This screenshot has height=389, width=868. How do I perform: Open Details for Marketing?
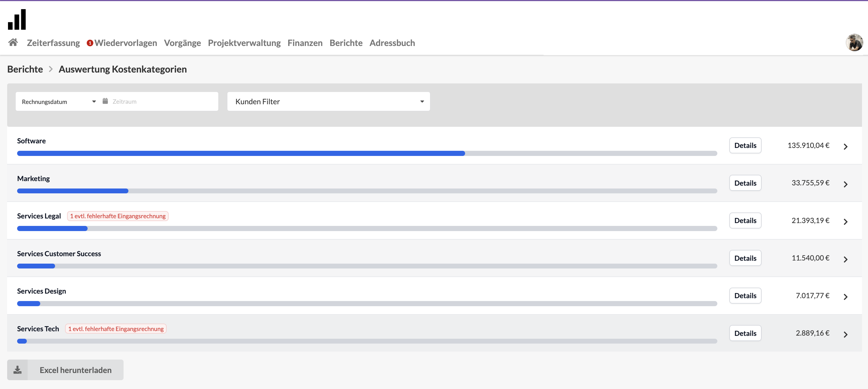745,183
